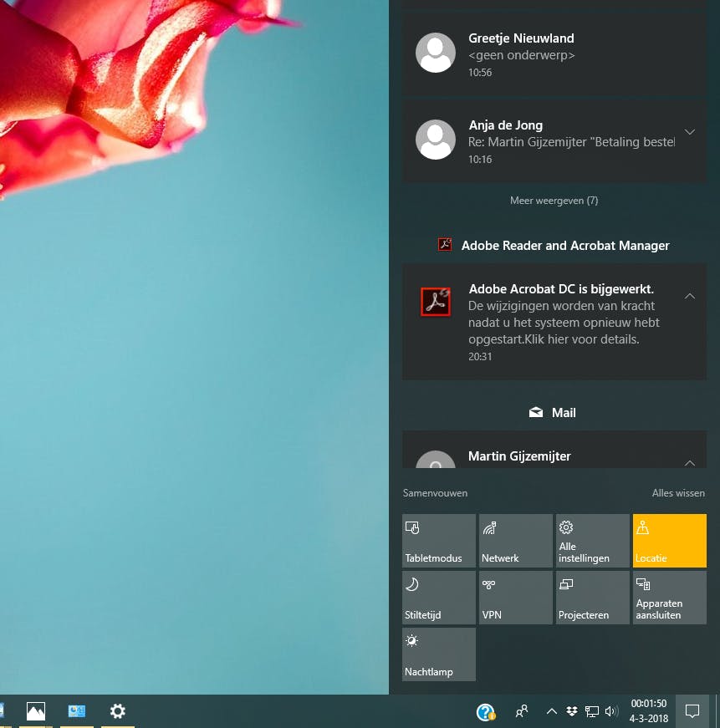
Task: Close Action Center via taskbar notification icon
Action: point(692,710)
